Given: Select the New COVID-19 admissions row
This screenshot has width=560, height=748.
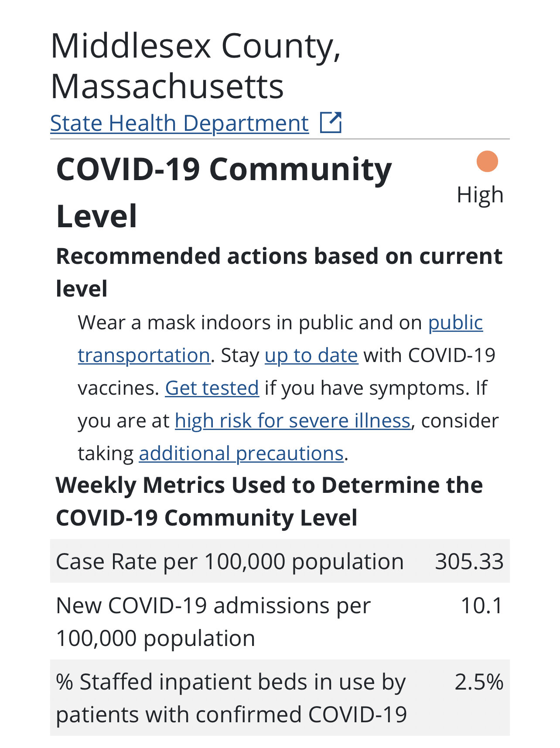Looking at the screenshot, I should 280,621.
